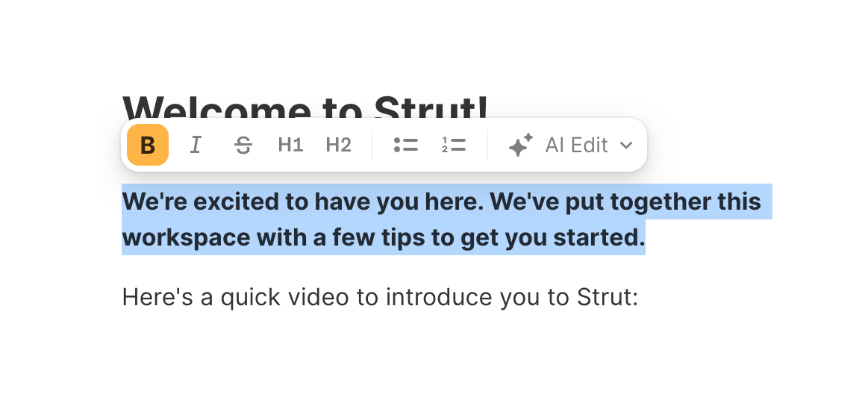The height and width of the screenshot is (406, 868).
Task: Toggle bold formatting off
Action: (148, 145)
